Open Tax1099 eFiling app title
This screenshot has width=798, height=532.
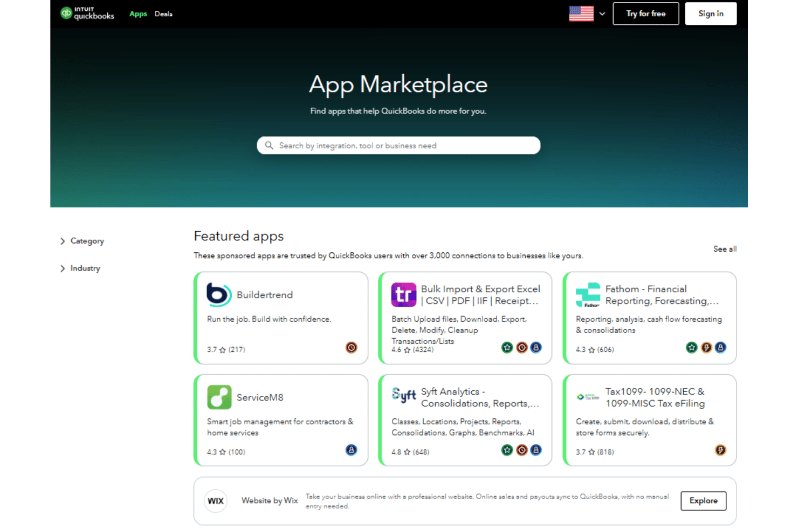(655, 397)
